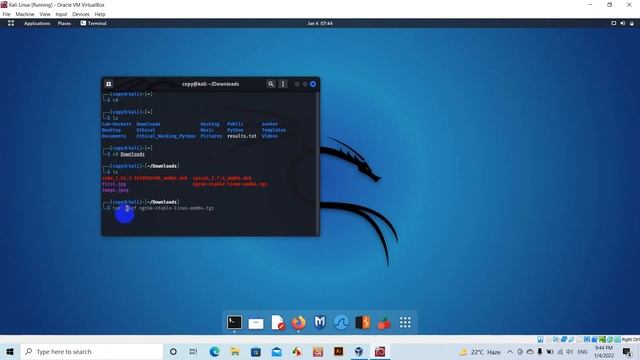Launch Cherrytree from the Kali dock
Viewport: 640px width, 360px height.
point(384,323)
